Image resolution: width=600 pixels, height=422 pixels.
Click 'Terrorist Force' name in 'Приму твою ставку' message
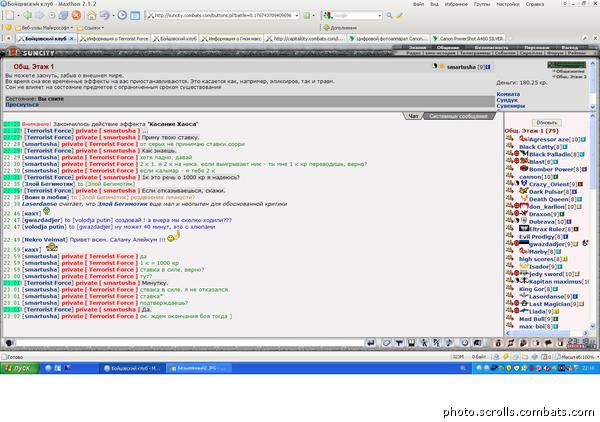click(x=49, y=137)
